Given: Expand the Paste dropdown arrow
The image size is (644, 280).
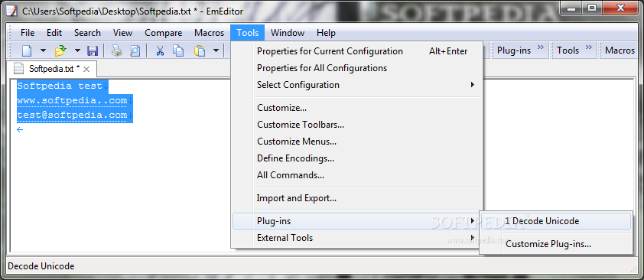Looking at the screenshot, I should click(216, 51).
